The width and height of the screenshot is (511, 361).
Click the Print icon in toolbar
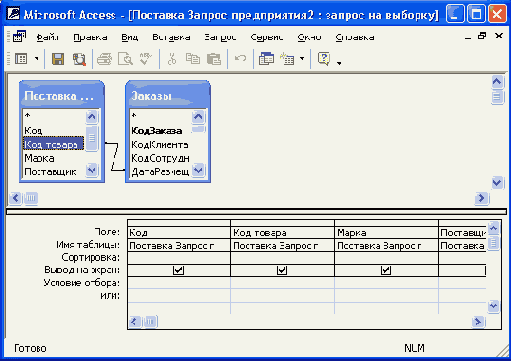104,59
